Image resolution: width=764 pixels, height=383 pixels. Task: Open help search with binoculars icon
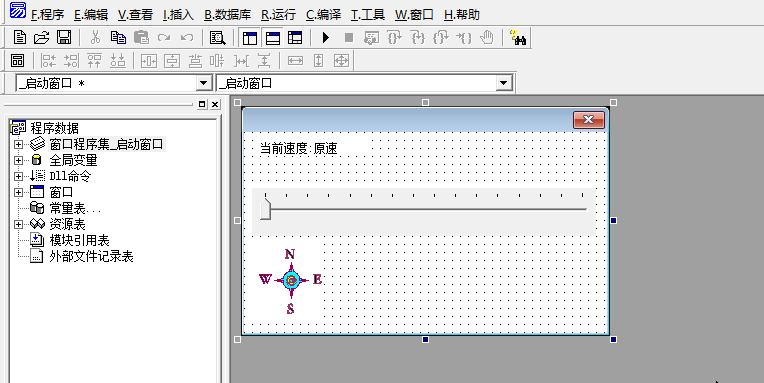coord(517,38)
